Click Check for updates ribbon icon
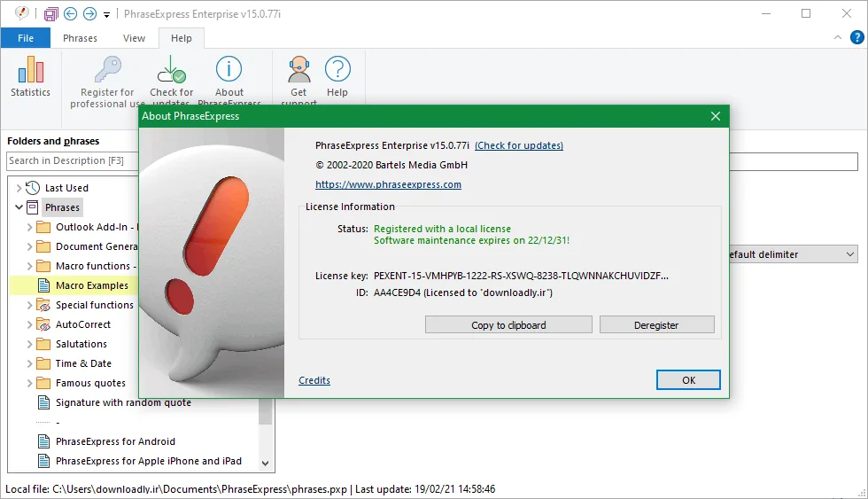Screen dimensions: 868x499 172,70
